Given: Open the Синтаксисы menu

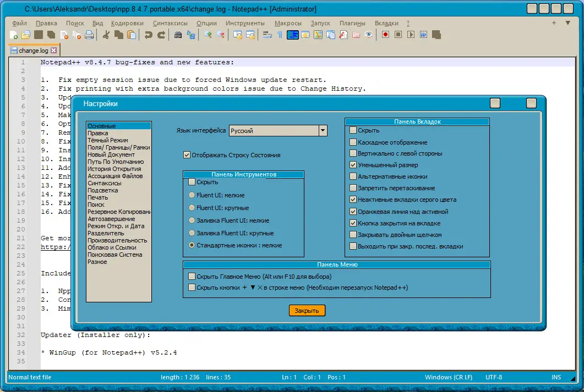Looking at the screenshot, I should (170, 23).
